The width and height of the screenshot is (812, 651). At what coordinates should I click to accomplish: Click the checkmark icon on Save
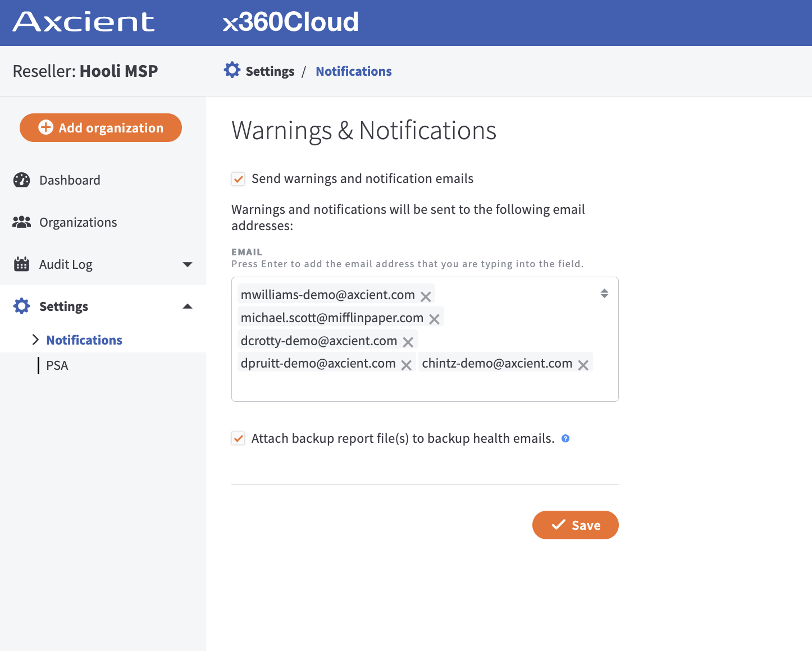[558, 525]
